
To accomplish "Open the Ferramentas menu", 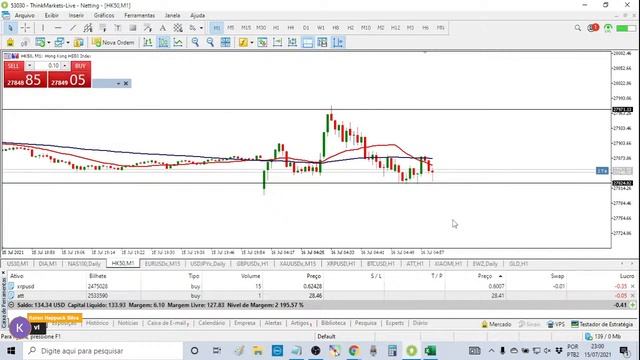I will click(140, 15).
